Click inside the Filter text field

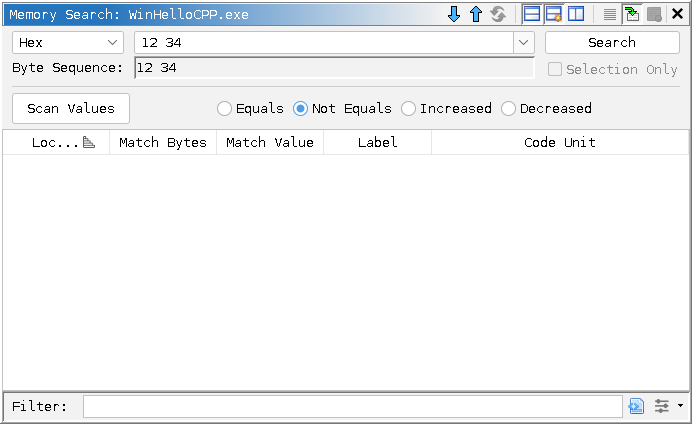click(x=352, y=406)
